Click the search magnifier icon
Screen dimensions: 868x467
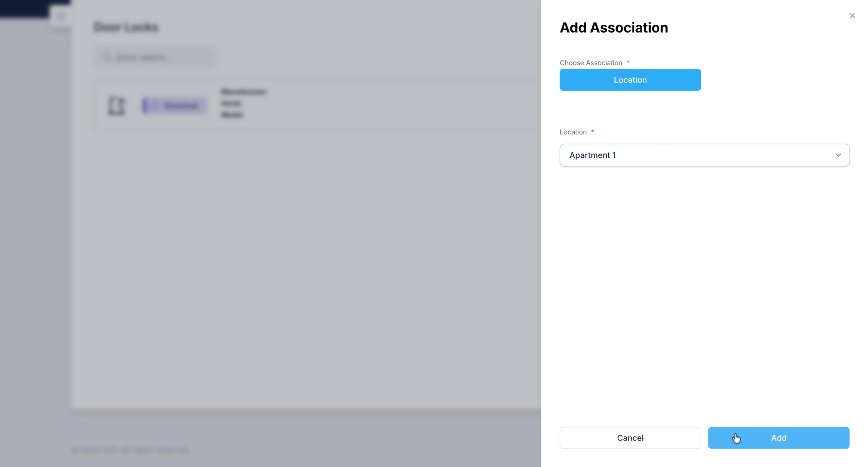(x=107, y=58)
